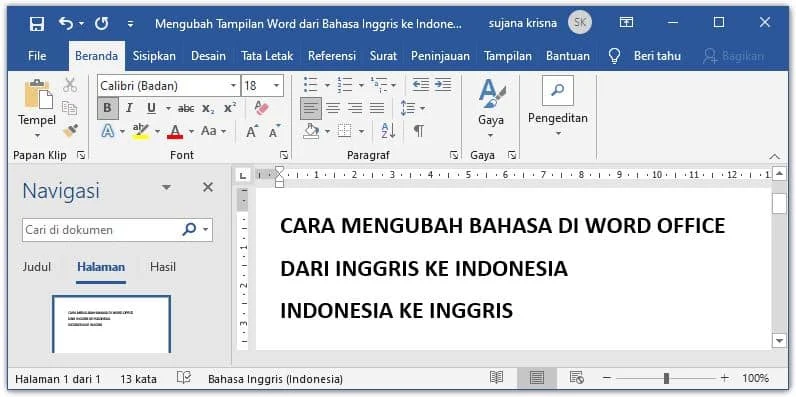Open the Pengeditan editing menu

click(557, 107)
